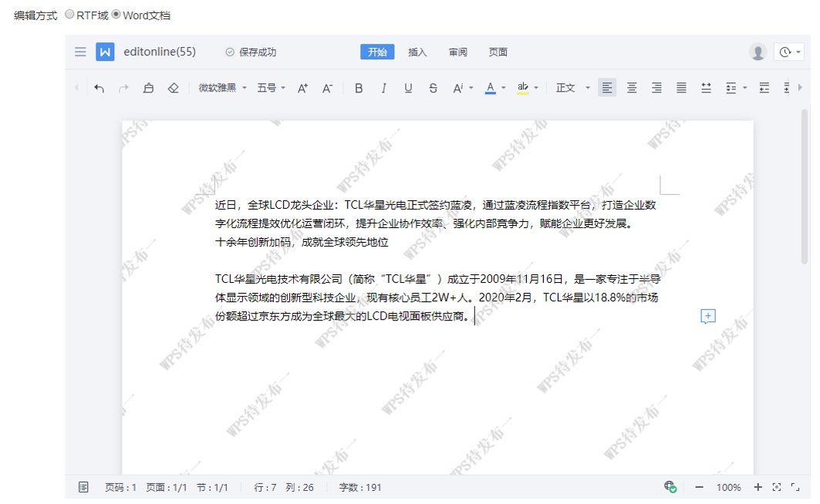
Task: Open the 正文 paragraph style dropdown
Action: [x=572, y=88]
